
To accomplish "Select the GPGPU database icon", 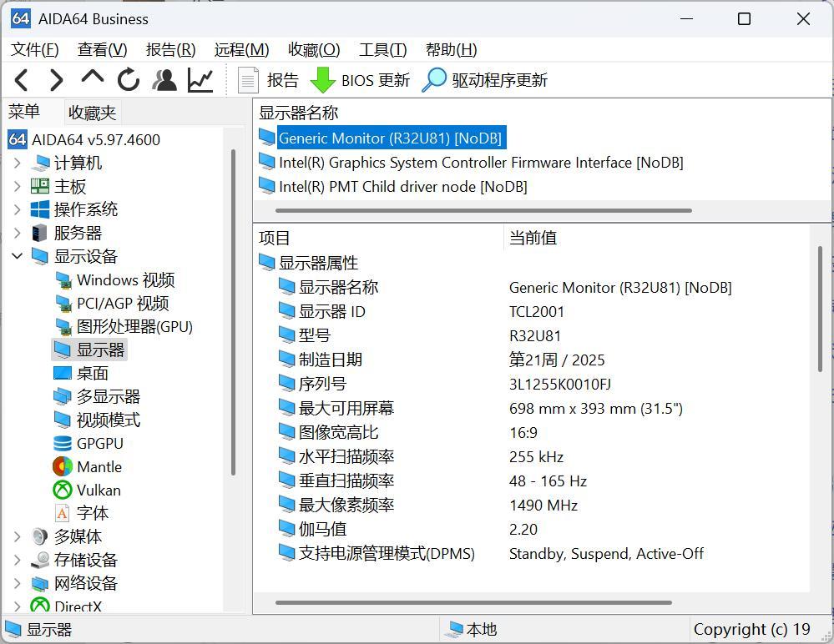I will [63, 443].
